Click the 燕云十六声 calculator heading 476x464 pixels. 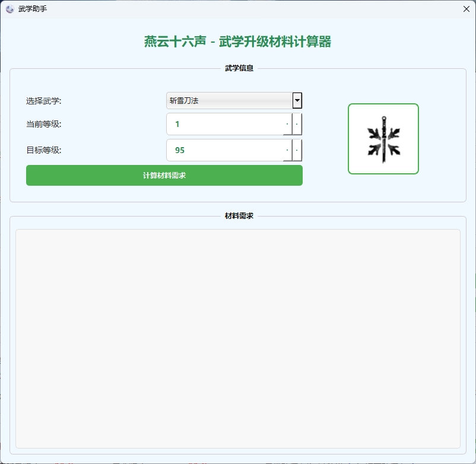click(237, 42)
